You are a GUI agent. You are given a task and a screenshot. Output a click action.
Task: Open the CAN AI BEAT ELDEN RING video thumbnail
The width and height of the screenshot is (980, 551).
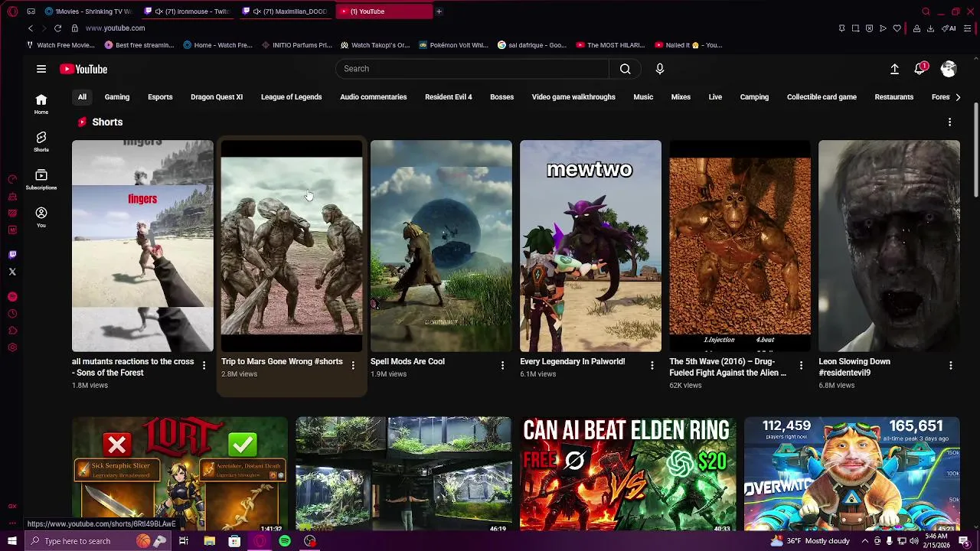tap(628, 474)
